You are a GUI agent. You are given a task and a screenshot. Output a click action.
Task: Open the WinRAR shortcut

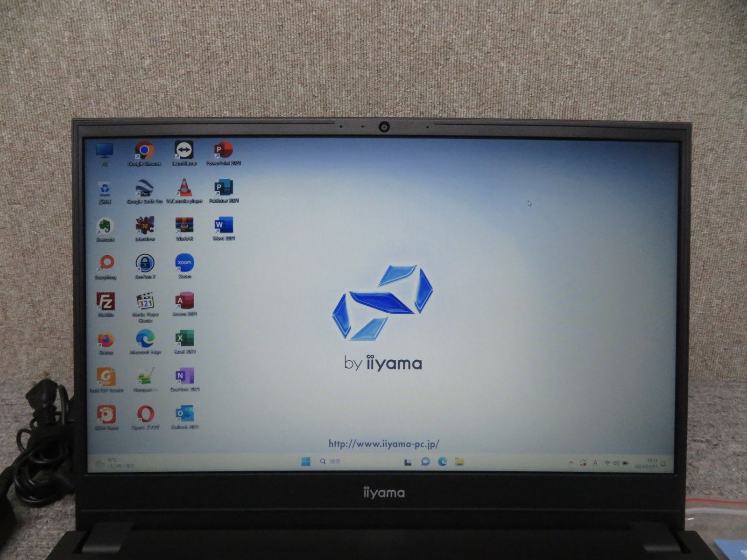[184, 229]
